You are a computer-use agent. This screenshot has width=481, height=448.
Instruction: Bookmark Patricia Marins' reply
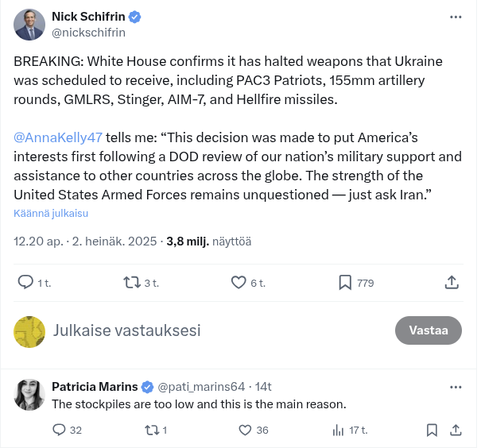coord(432,430)
